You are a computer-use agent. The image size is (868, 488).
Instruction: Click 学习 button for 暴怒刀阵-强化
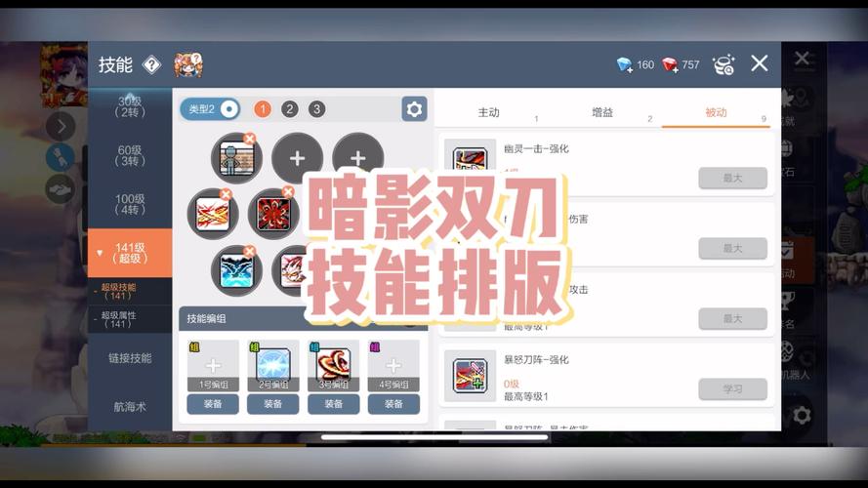pos(732,389)
